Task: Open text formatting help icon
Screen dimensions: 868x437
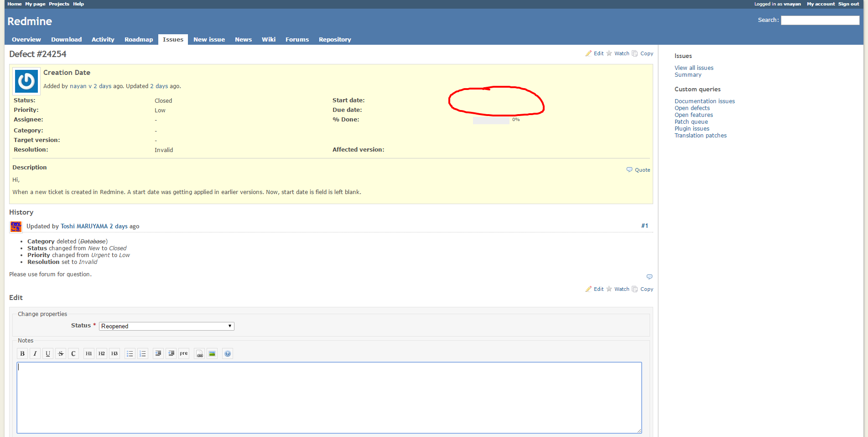Action: click(228, 353)
